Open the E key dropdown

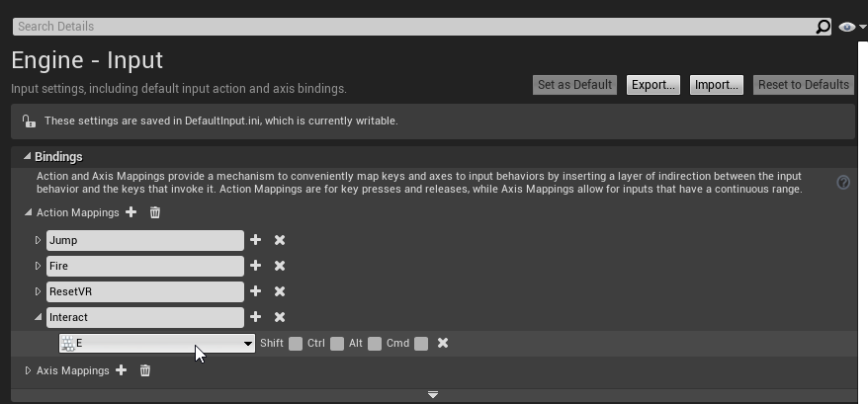(157, 343)
